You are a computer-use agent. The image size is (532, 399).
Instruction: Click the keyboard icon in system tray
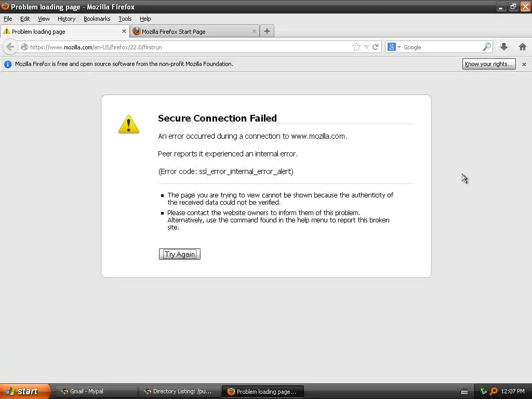(464, 392)
